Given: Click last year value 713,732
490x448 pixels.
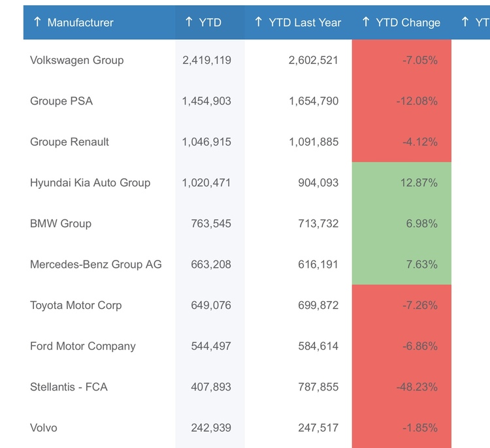Looking at the screenshot, I should (x=318, y=223).
